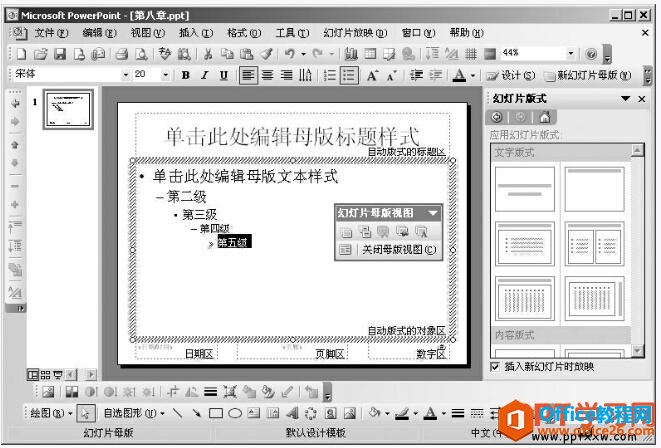Open the slide layout task pane menu arrow
This screenshot has height=448, width=661.
[626, 99]
